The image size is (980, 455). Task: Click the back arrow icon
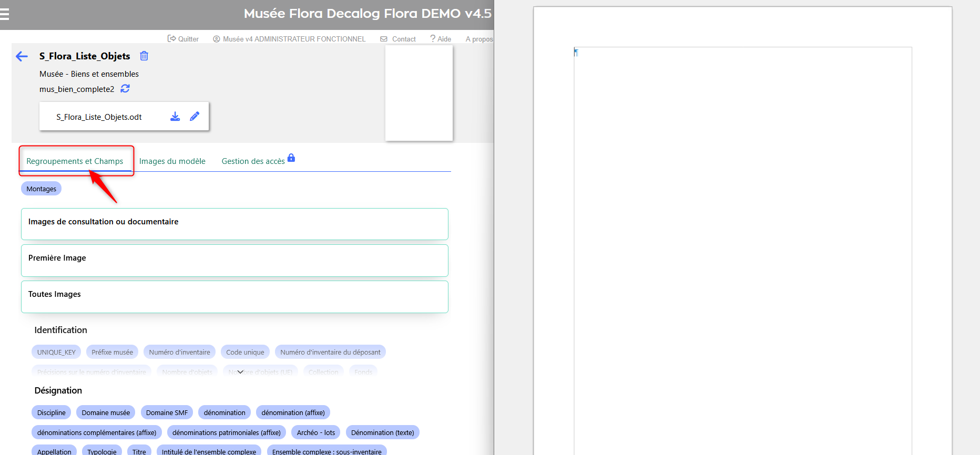coord(22,56)
